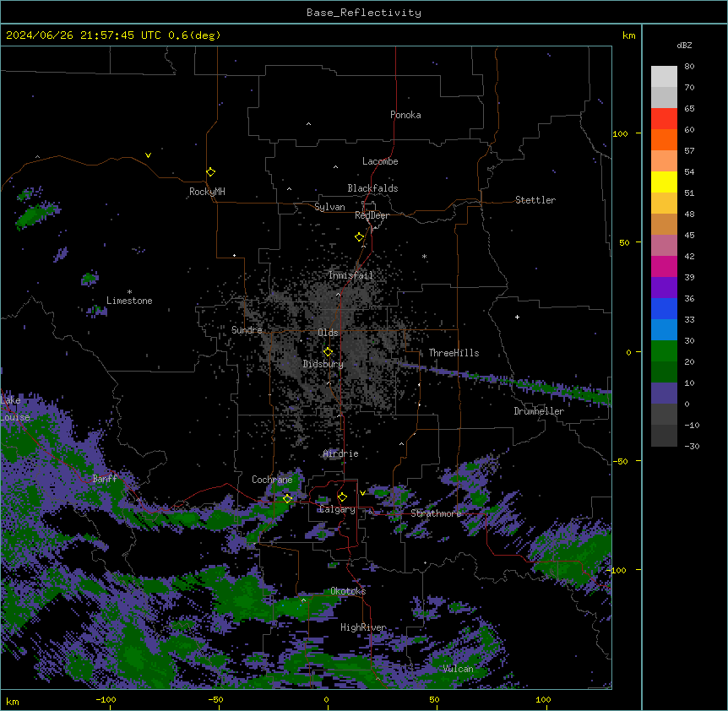Click the Sylvan label on the map
Image resolution: width=728 pixels, height=711 pixels.
(x=329, y=207)
